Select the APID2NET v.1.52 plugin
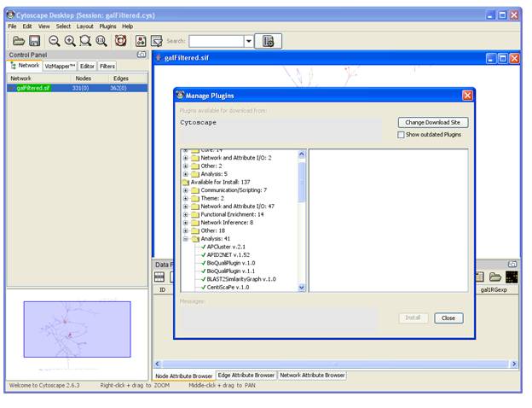Screen dimensions: 532x408 228,255
